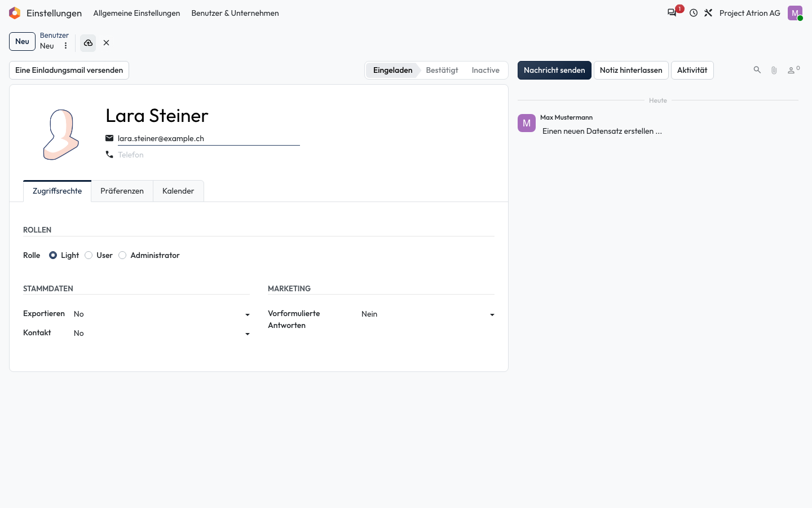
Task: Open the Kontakt dropdown
Action: [x=162, y=334]
